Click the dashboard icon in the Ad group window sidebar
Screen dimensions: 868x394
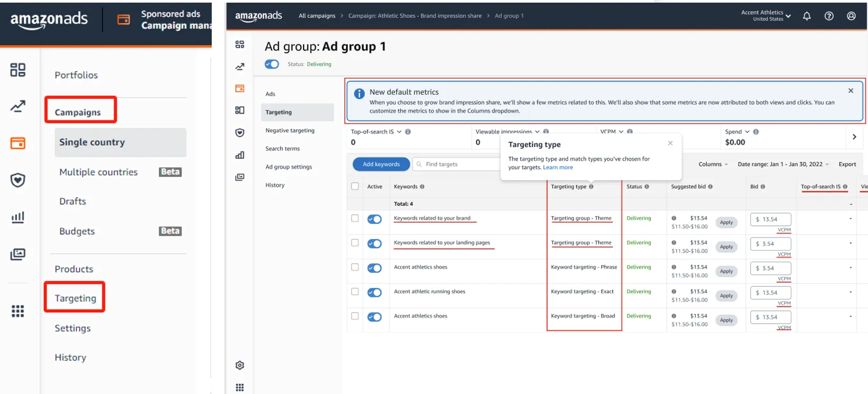pos(240,45)
